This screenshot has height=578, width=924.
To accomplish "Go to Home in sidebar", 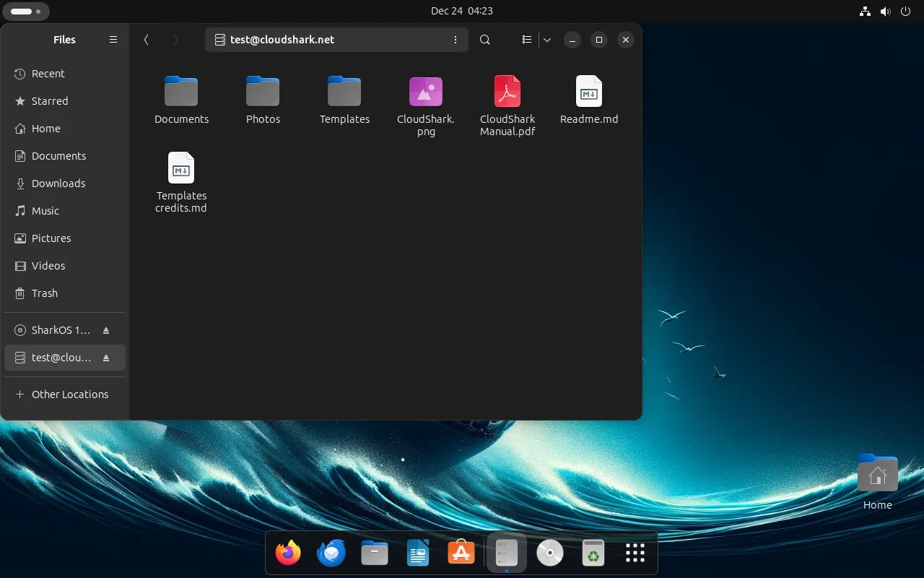I will click(65, 129).
